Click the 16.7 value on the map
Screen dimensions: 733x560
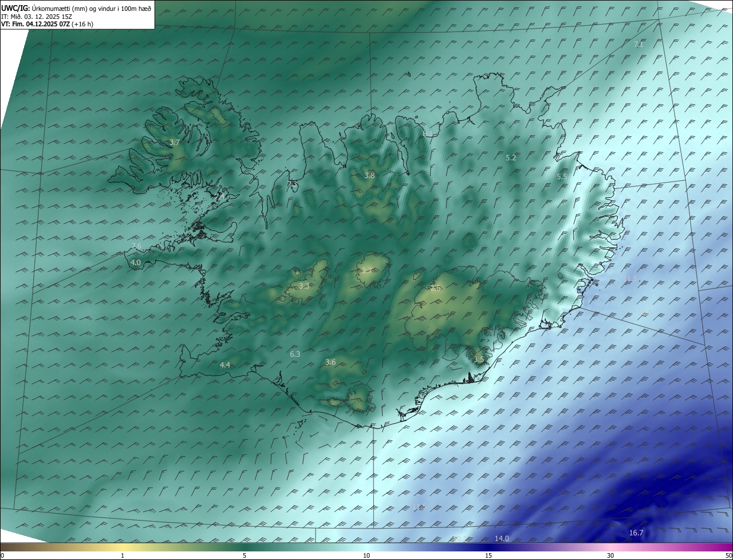click(636, 533)
